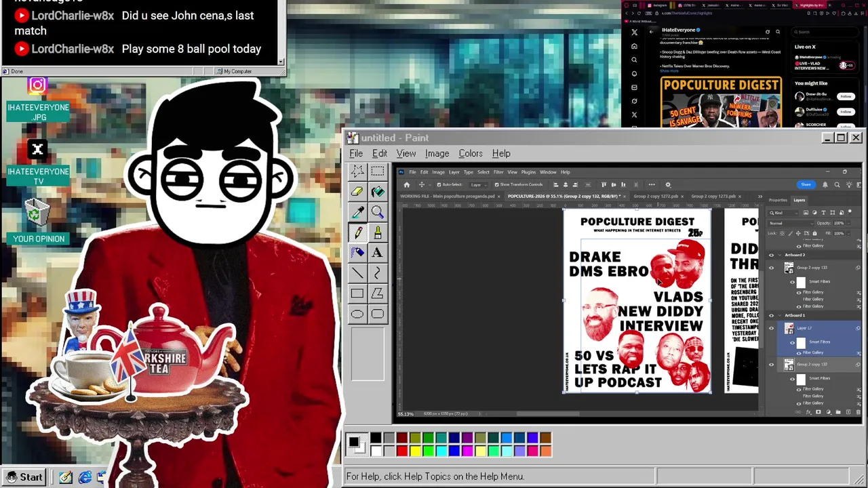
Task: Select the Pencil tool in Paint
Action: (x=357, y=232)
